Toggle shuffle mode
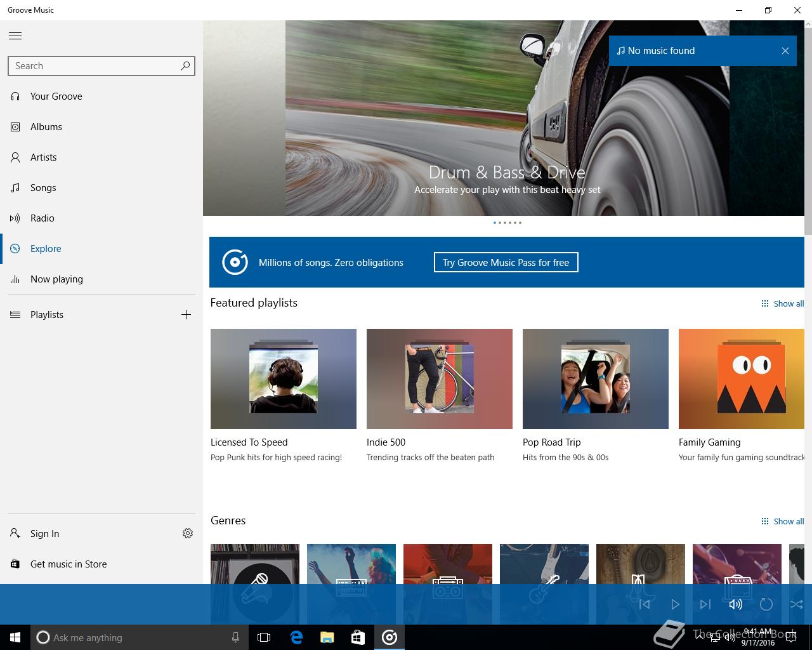The image size is (812, 650). [x=797, y=604]
